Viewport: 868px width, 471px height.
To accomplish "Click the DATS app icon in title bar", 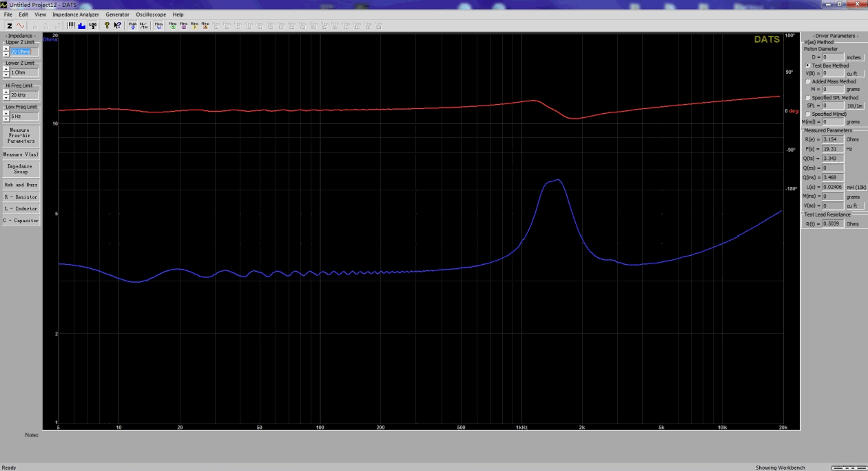I will click(4, 4).
